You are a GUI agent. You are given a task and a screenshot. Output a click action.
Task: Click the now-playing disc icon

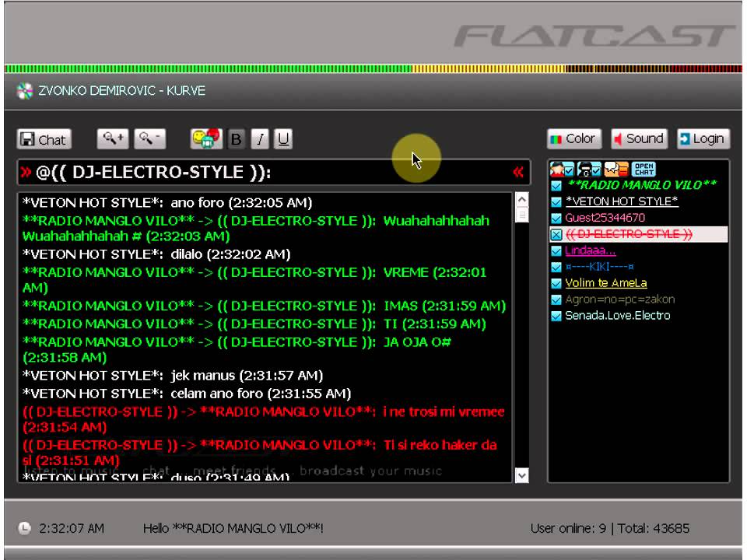pyautogui.click(x=25, y=90)
